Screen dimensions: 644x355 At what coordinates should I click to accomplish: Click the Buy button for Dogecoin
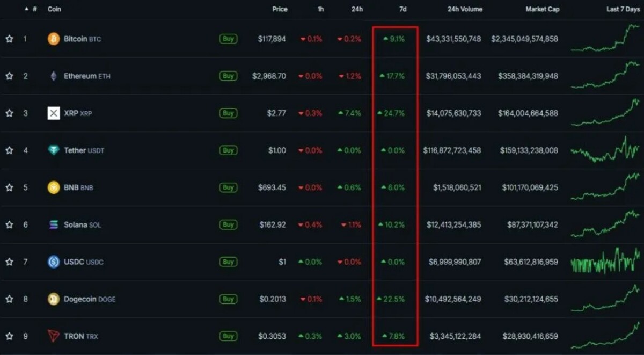(x=228, y=299)
